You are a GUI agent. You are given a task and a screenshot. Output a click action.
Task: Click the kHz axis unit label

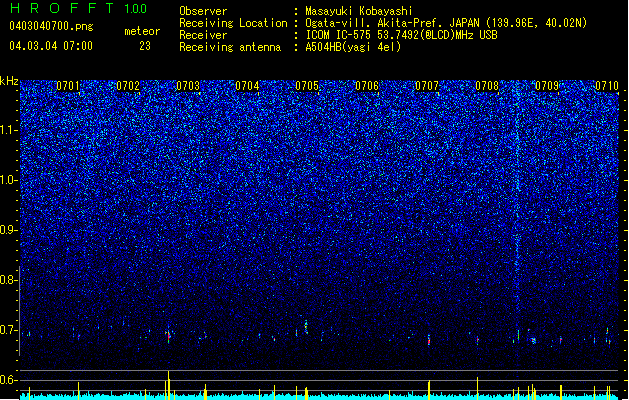[9, 81]
